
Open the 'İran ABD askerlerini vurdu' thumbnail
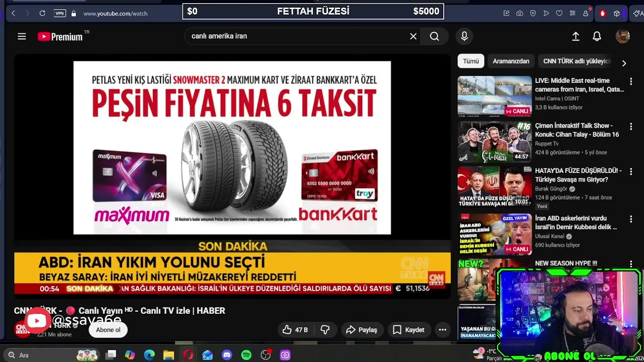[x=495, y=234]
